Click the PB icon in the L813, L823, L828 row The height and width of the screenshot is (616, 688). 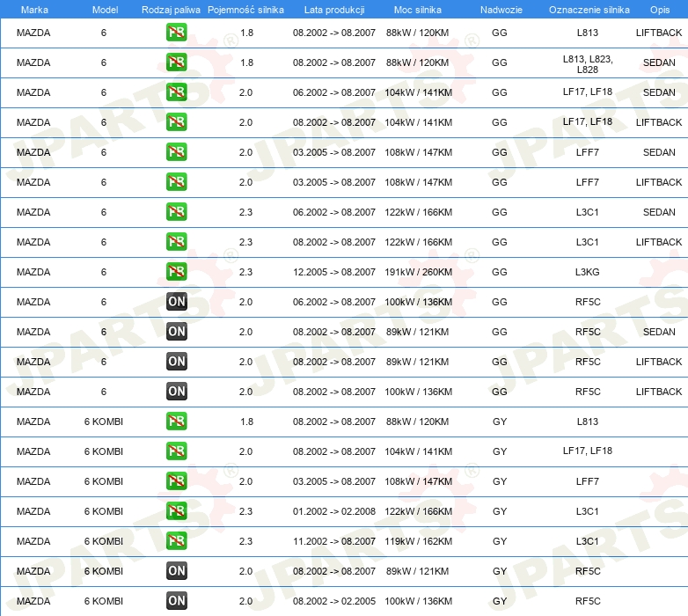pos(177,62)
